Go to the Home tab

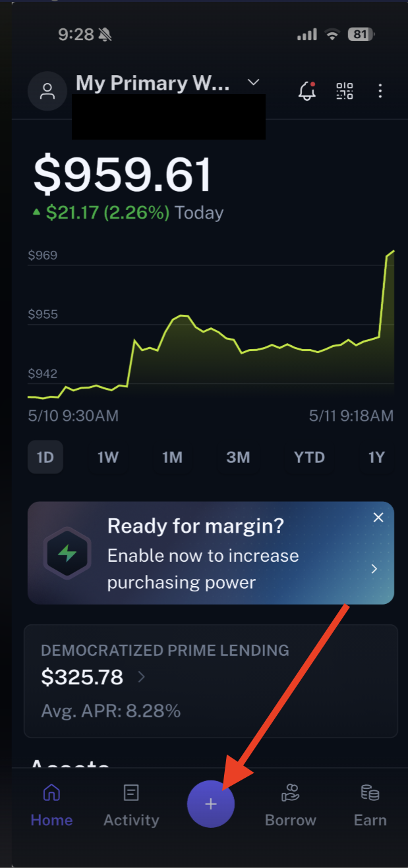(51, 805)
